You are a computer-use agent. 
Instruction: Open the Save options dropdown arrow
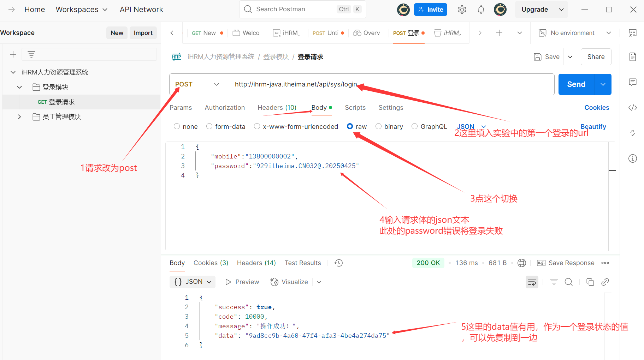point(570,57)
